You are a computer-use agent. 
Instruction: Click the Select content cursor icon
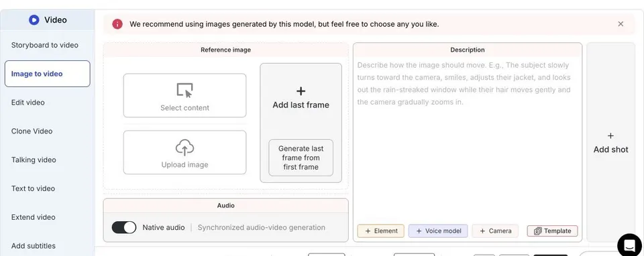[x=185, y=90]
